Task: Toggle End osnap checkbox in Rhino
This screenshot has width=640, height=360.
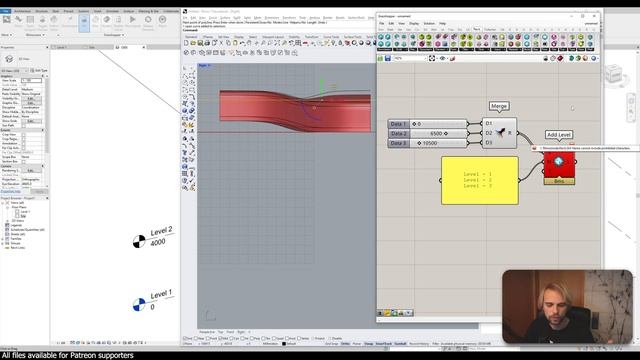Action: (x=186, y=338)
